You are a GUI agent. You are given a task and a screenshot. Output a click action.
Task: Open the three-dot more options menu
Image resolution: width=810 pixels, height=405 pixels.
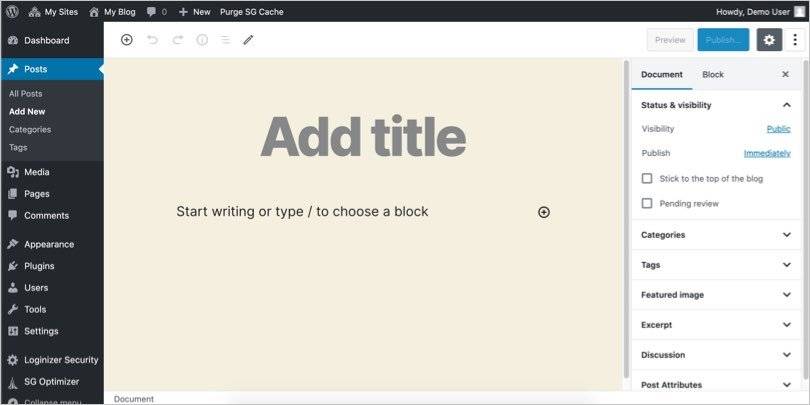[x=795, y=40]
